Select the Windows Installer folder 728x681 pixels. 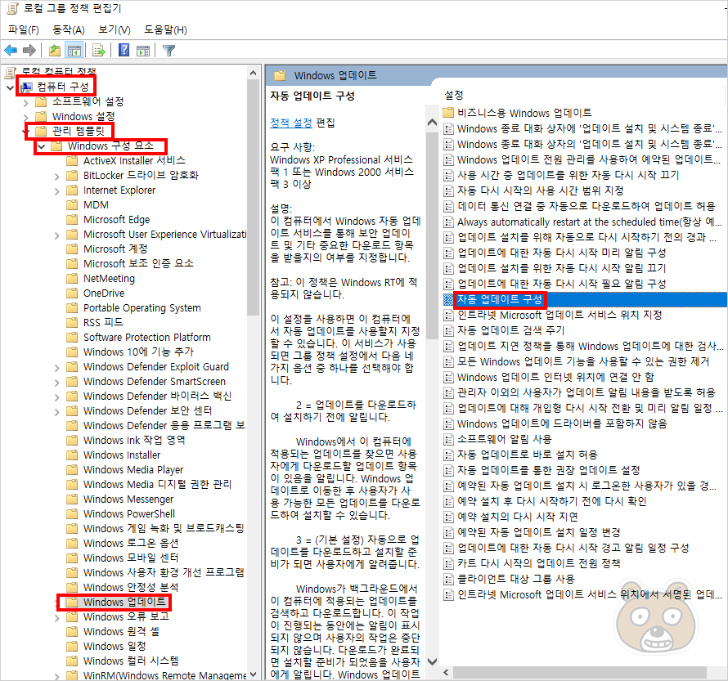point(122,455)
